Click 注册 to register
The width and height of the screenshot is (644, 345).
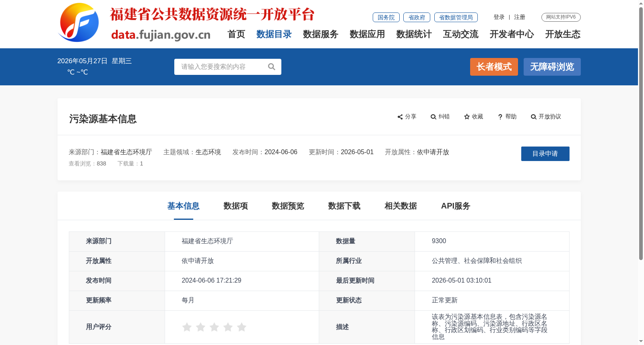coord(520,17)
